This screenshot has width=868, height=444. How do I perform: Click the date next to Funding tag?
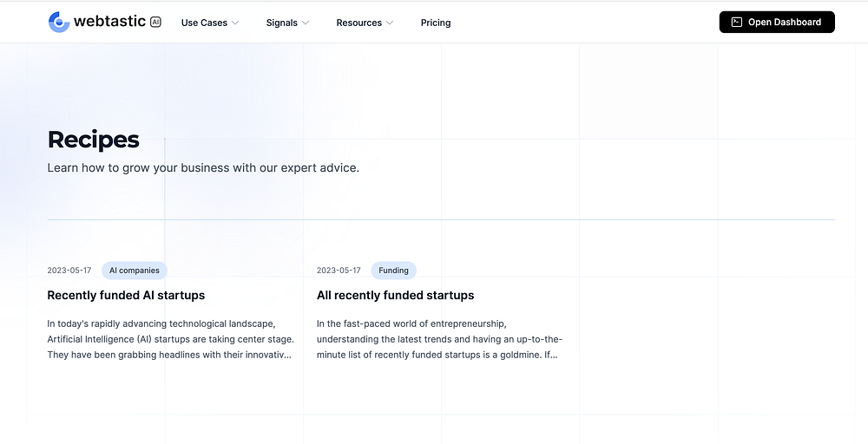coord(339,271)
